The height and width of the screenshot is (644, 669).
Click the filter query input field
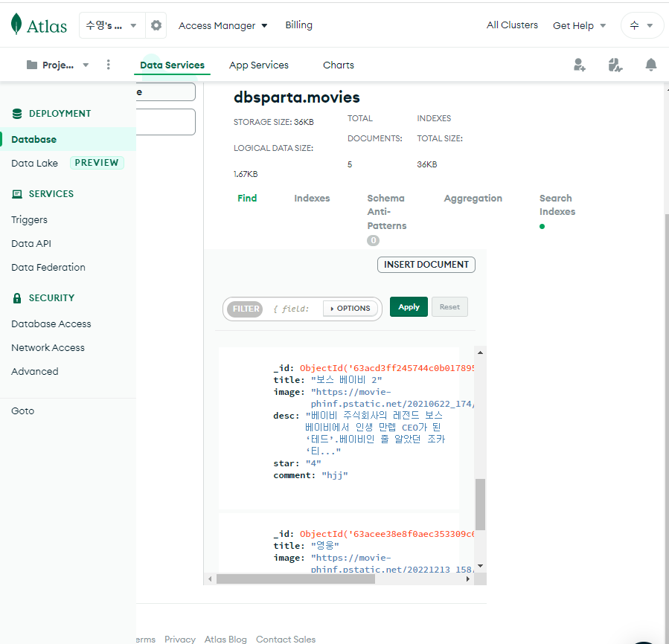click(x=293, y=309)
